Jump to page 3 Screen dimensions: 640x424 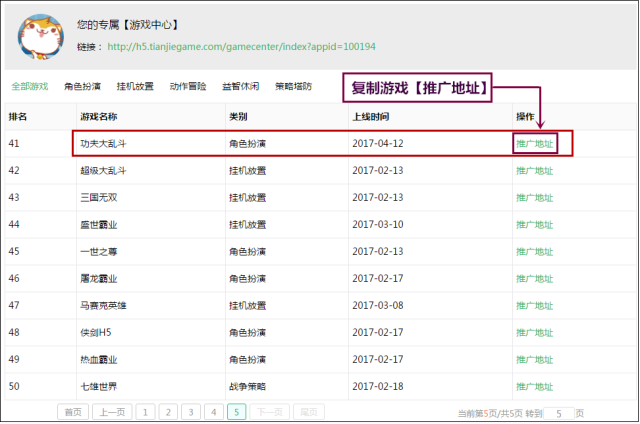coord(191,412)
